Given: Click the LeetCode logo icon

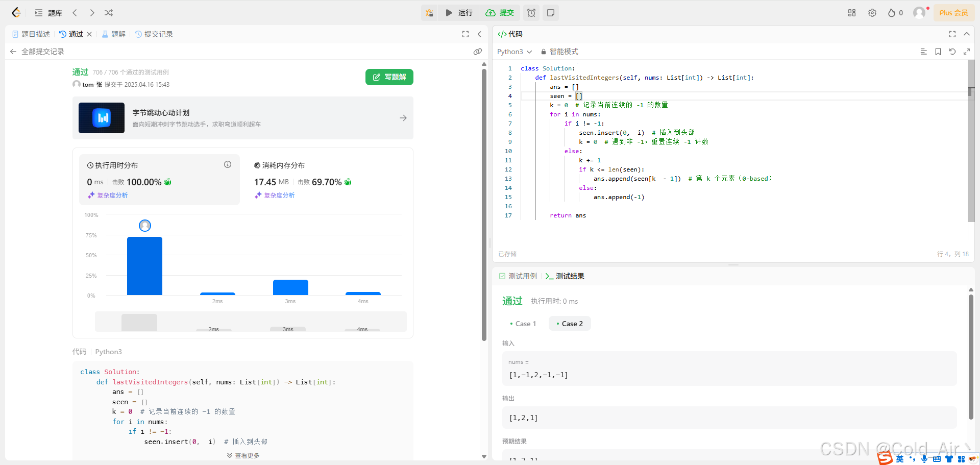Looking at the screenshot, I should [16, 13].
